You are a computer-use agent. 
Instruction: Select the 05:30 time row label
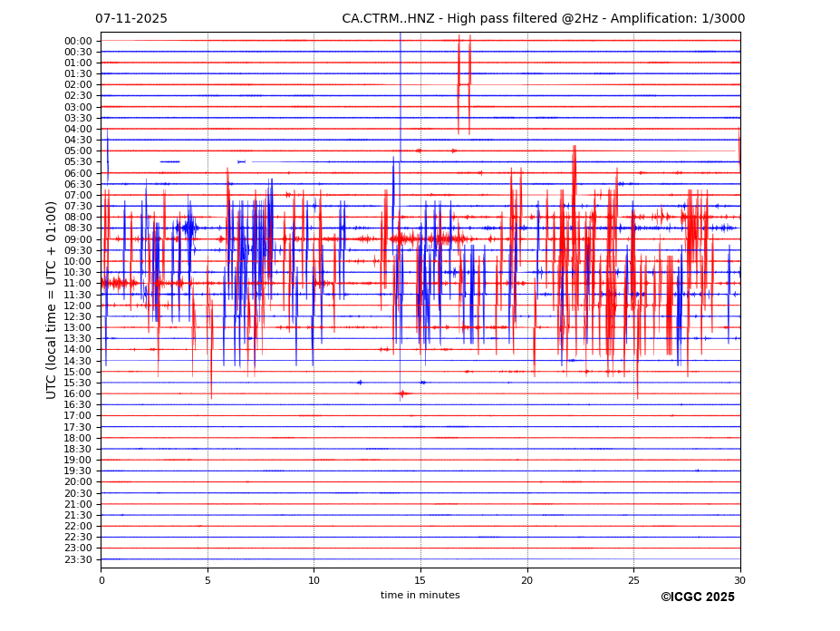point(77,162)
